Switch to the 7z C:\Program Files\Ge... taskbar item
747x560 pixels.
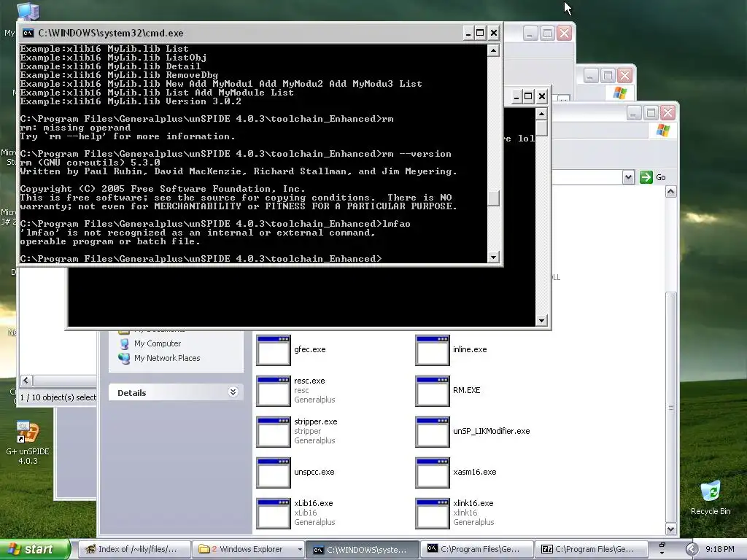(591, 549)
